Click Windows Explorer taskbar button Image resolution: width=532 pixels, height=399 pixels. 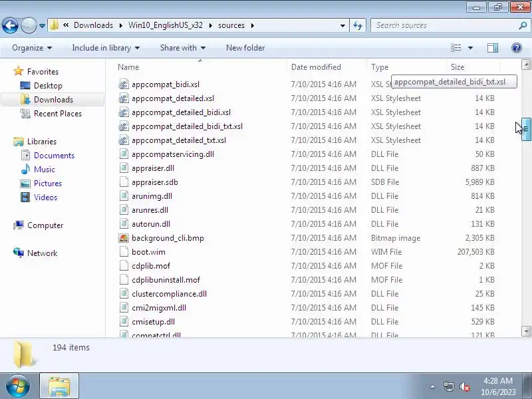click(x=59, y=386)
